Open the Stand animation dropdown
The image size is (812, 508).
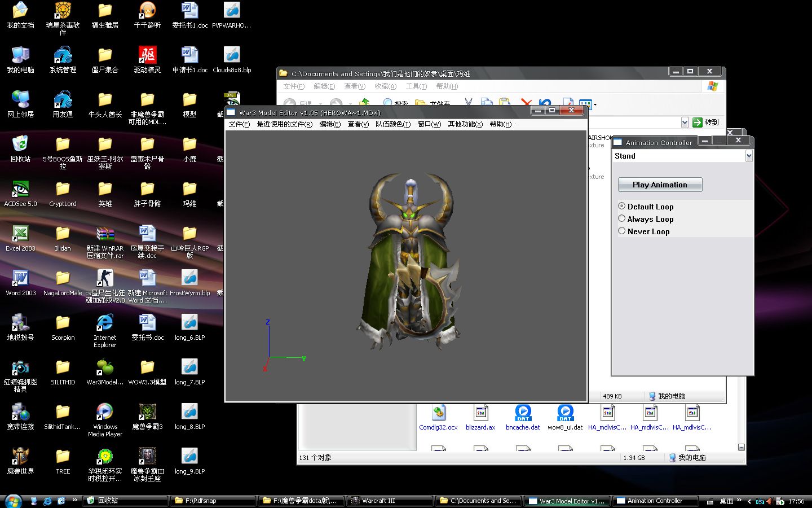pyautogui.click(x=749, y=156)
